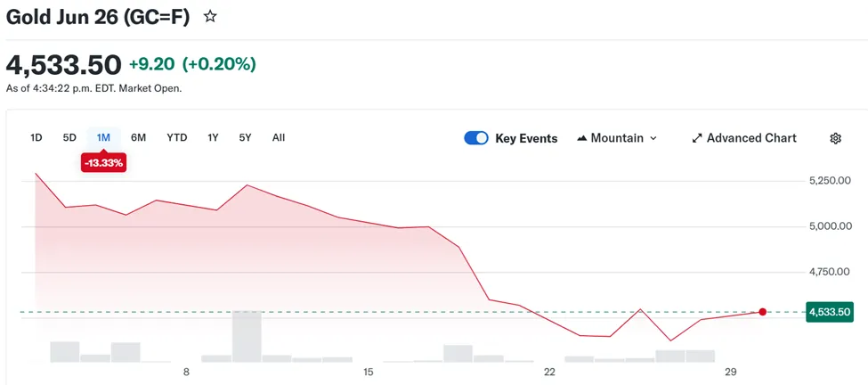Show the 1Y price chart
This screenshot has width=868, height=385.
213,137
